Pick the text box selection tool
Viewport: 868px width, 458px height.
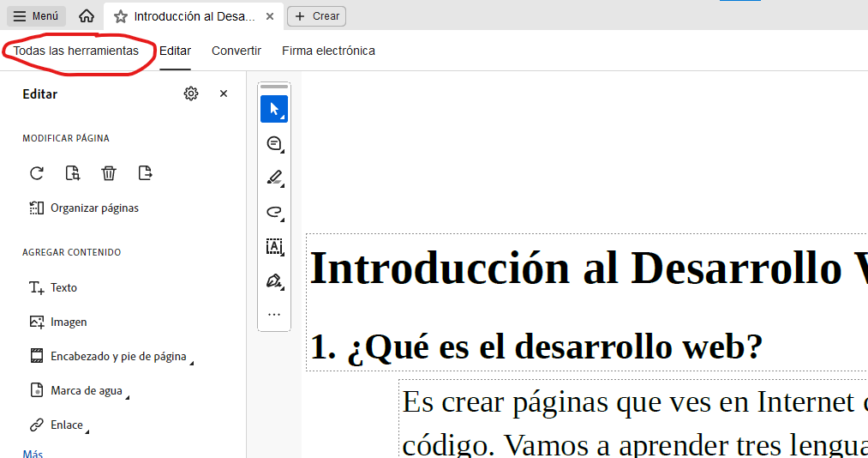pos(274,246)
